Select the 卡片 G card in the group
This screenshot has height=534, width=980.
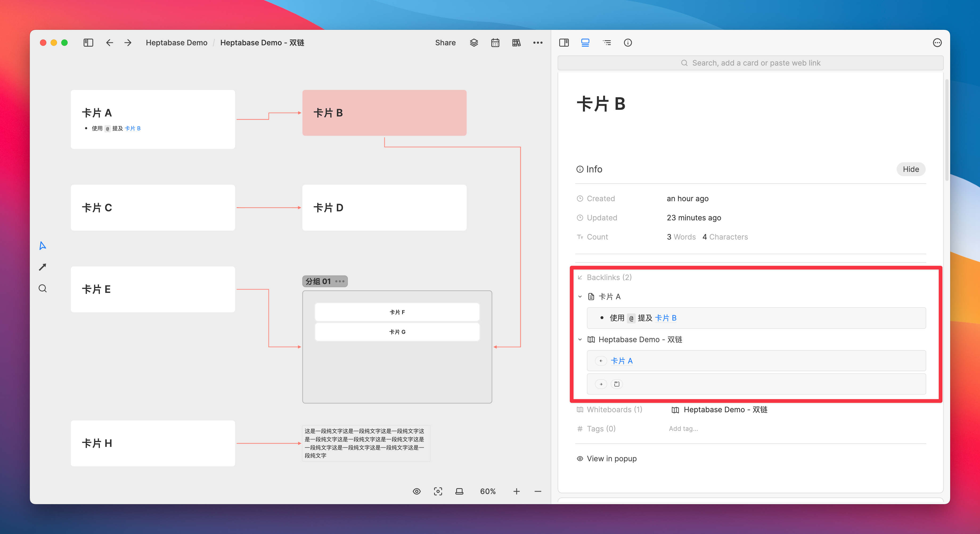[x=397, y=332]
